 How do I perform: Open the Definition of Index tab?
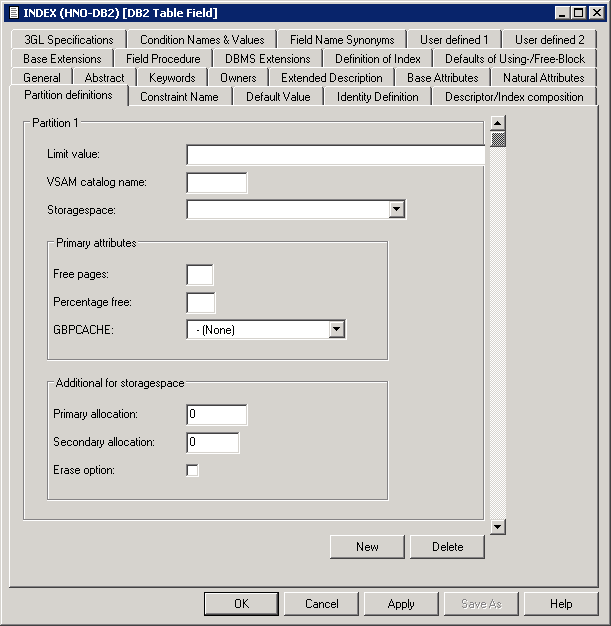[378, 59]
